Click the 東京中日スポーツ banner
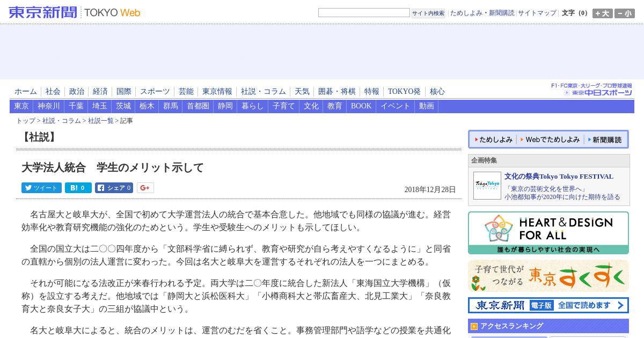This screenshot has height=338, width=644. pyautogui.click(x=592, y=90)
